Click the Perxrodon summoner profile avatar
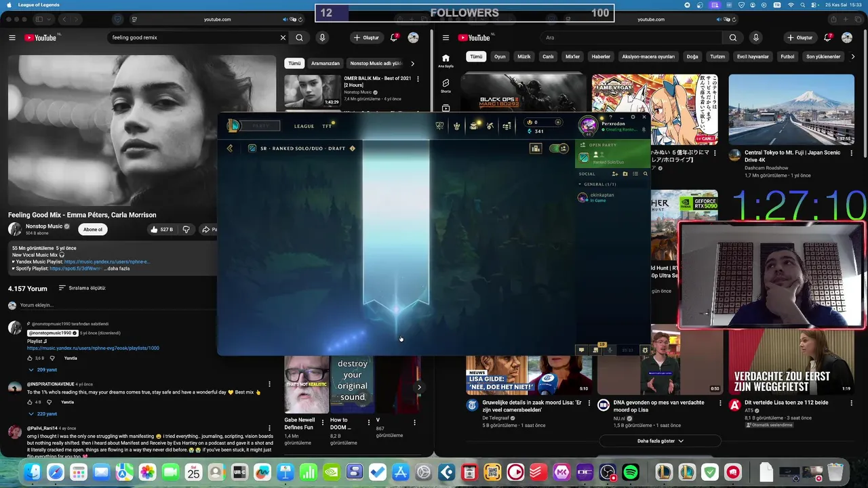Image resolution: width=868 pixels, height=488 pixels. [x=588, y=125]
